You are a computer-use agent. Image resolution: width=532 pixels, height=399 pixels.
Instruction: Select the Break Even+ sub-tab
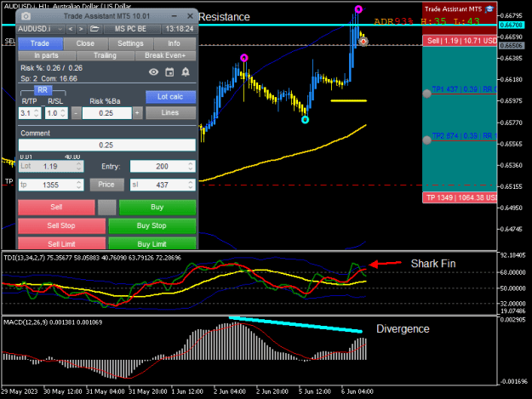[165, 55]
